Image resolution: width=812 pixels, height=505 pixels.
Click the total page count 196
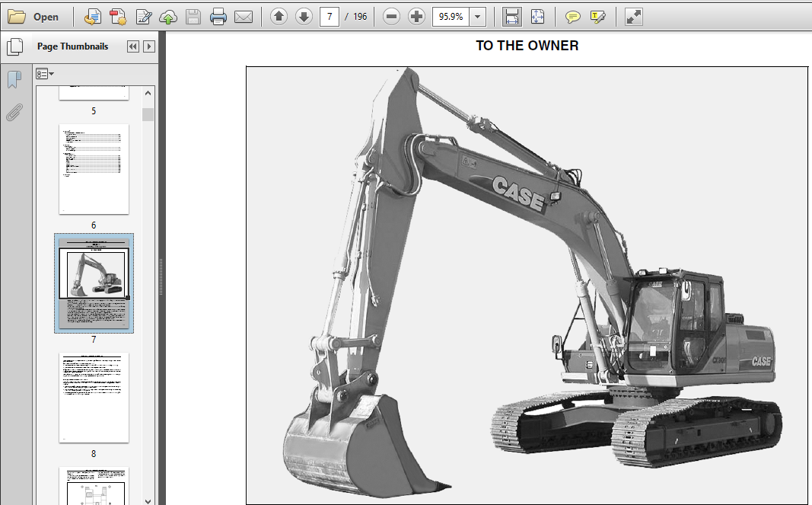coord(360,17)
